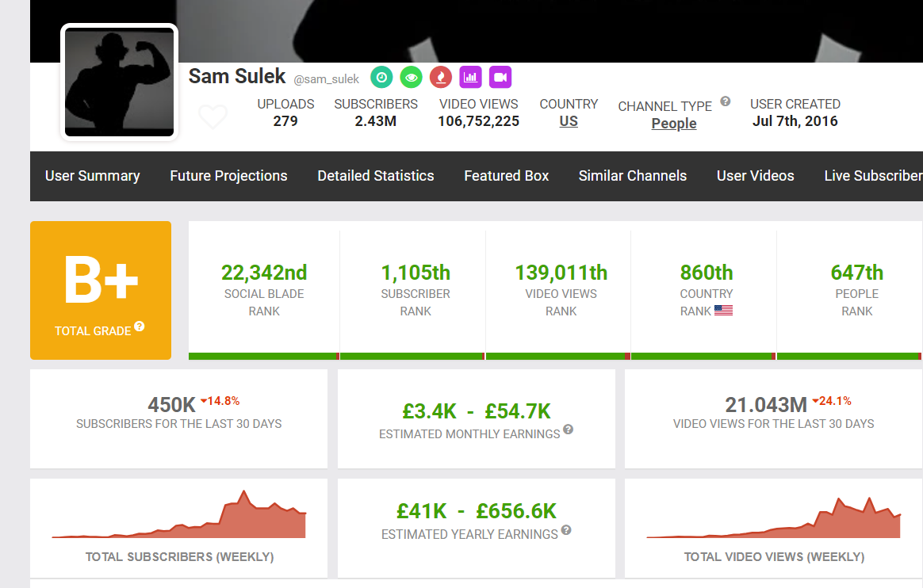Click the 450K subscribers last 30 days figure
This screenshot has width=923, height=588.
[x=171, y=404]
